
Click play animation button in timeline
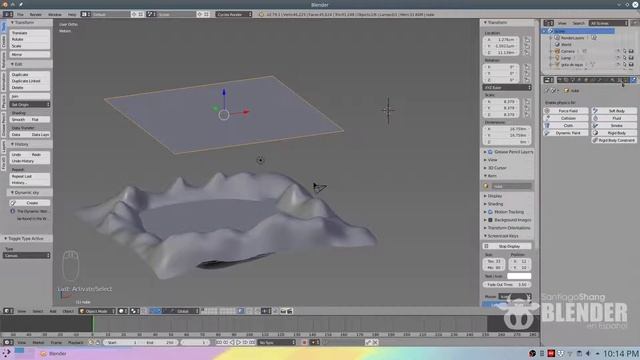click(238, 342)
